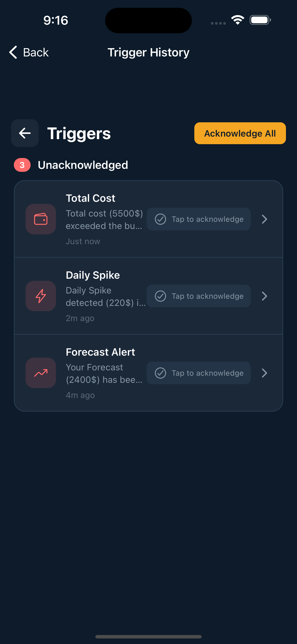Tap the red unacknowledged count badge

pos(22,165)
